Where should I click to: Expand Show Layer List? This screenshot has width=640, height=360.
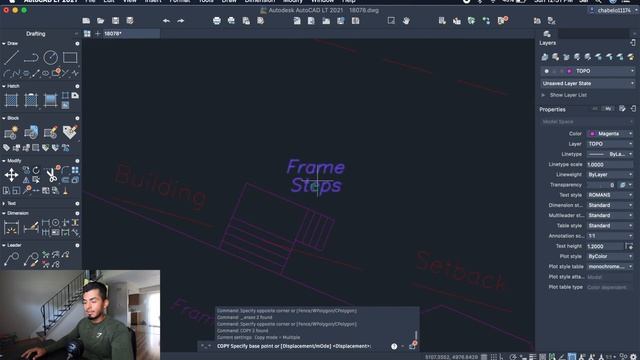(543, 95)
